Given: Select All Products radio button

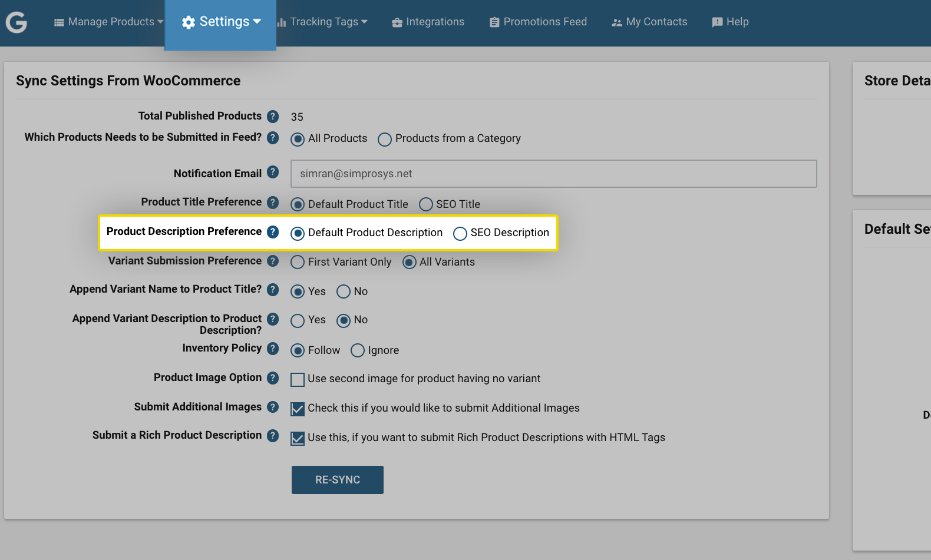Looking at the screenshot, I should pyautogui.click(x=298, y=139).
